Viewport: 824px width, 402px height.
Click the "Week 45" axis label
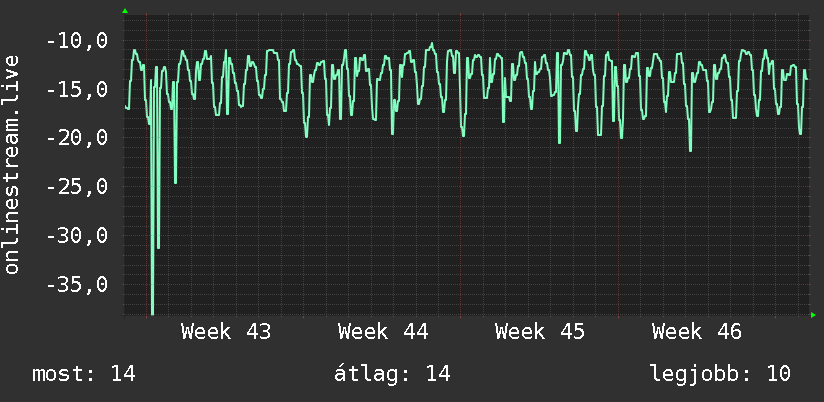tap(540, 332)
